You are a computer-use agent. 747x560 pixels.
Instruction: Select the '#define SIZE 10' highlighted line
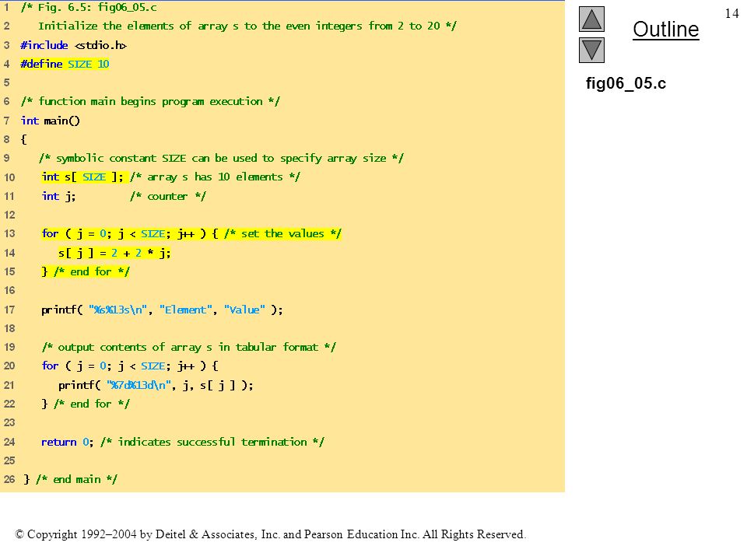point(65,64)
